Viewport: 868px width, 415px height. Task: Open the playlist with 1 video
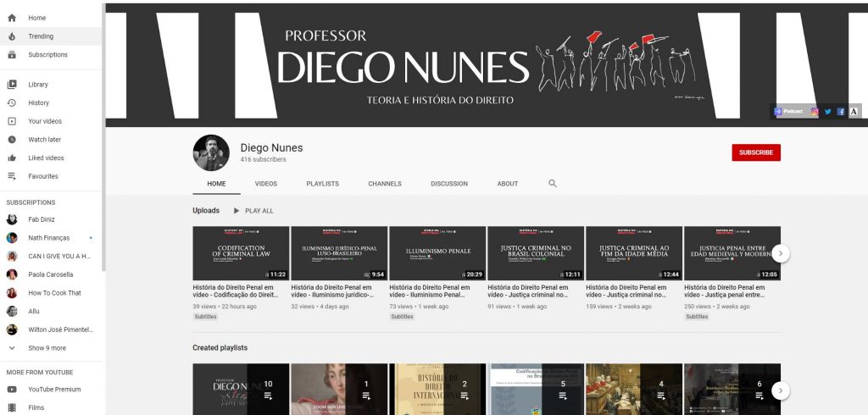(x=339, y=389)
